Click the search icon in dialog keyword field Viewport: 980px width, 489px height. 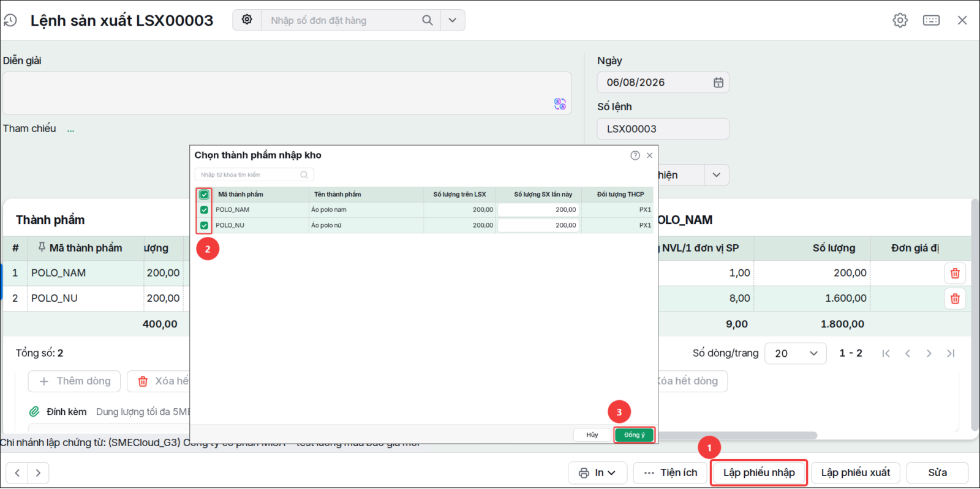304,175
